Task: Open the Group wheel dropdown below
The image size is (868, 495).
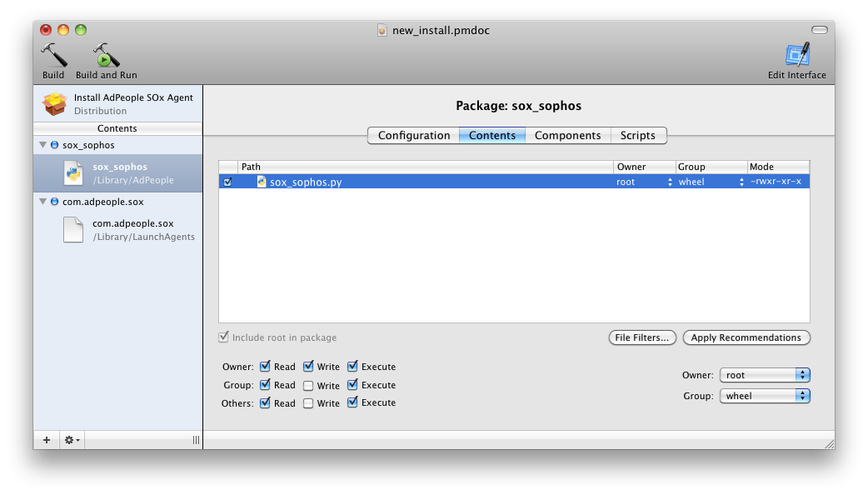Action: [x=765, y=396]
